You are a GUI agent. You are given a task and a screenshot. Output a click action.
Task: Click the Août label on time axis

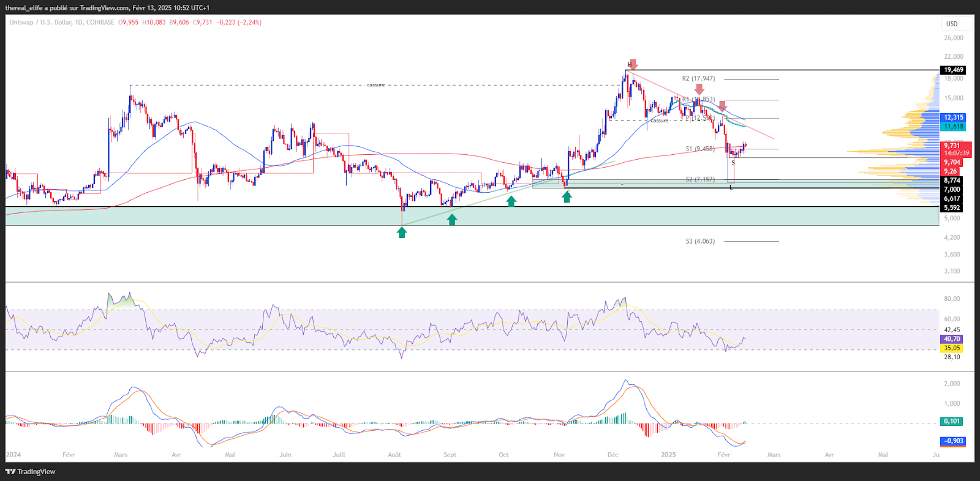(x=395, y=455)
